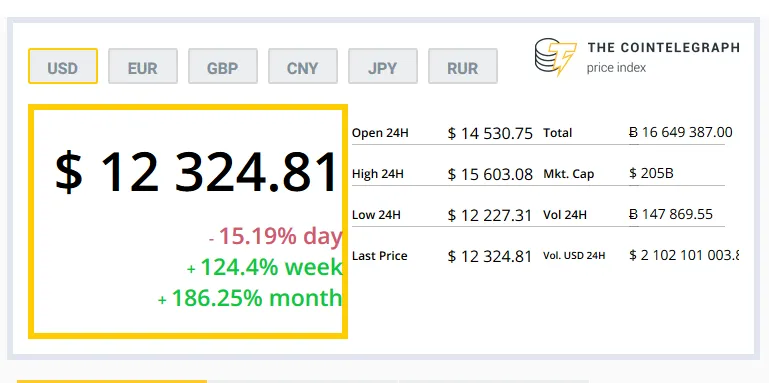Image resolution: width=769 pixels, height=383 pixels.
Task: Click the Mkt. Cap label
Action: (x=568, y=174)
